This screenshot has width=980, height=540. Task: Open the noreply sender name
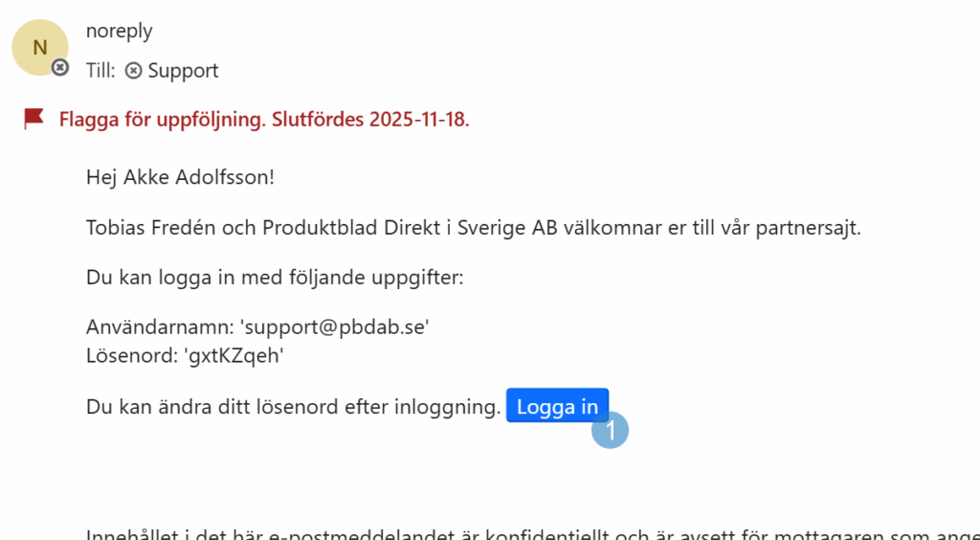(119, 31)
